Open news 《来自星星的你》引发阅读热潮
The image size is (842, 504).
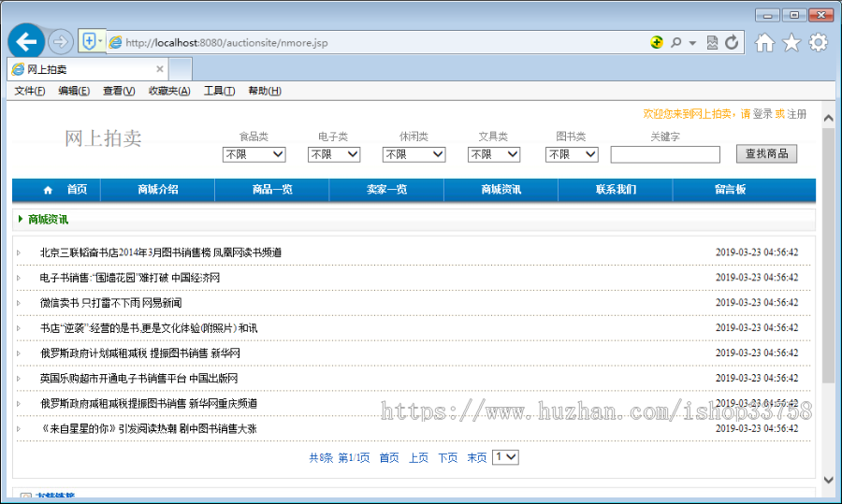[x=148, y=429]
